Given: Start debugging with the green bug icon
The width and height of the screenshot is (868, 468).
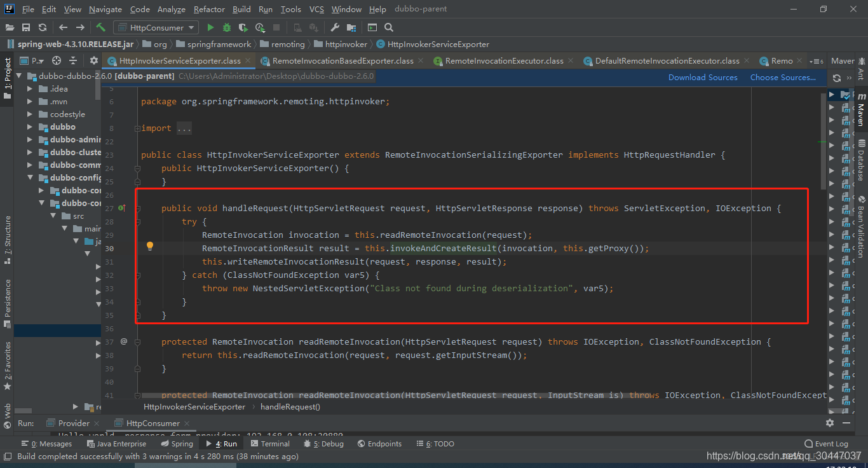Looking at the screenshot, I should 227,27.
